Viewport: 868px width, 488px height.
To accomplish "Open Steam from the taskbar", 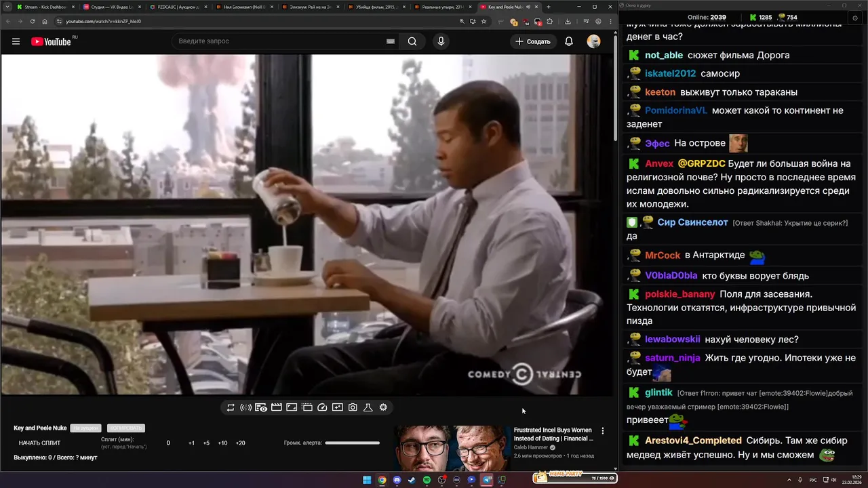I will [x=412, y=480].
